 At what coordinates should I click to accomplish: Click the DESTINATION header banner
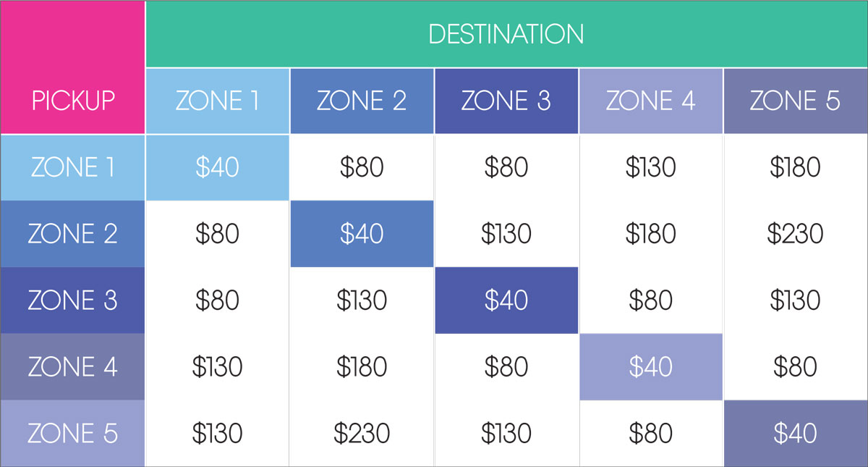(x=506, y=34)
